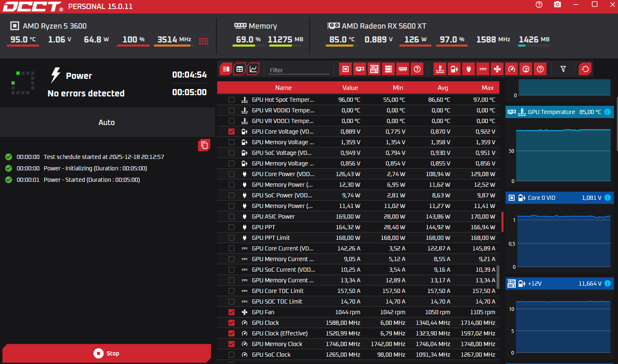Image resolution: width=618 pixels, height=364 pixels.
Task: Switch to graph view layout
Action: [x=254, y=69]
